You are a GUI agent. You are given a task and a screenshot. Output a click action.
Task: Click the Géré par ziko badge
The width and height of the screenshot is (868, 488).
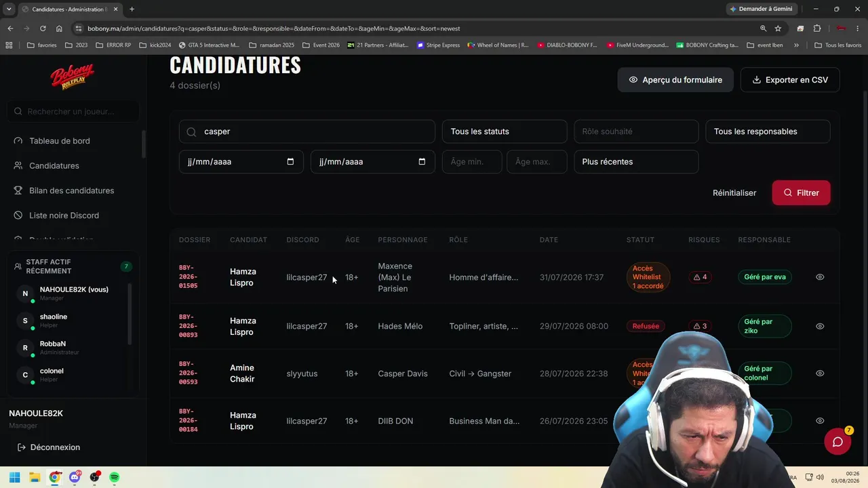tap(764, 326)
